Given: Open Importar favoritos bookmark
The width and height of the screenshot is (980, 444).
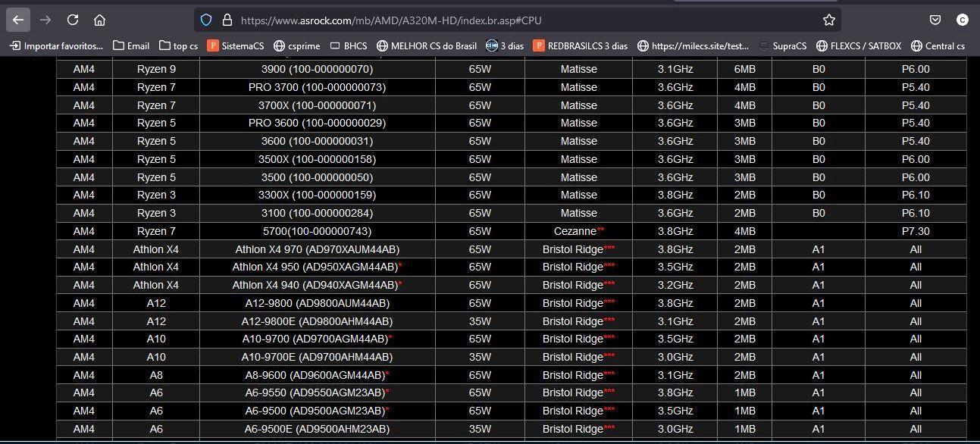Looking at the screenshot, I should click(x=56, y=45).
